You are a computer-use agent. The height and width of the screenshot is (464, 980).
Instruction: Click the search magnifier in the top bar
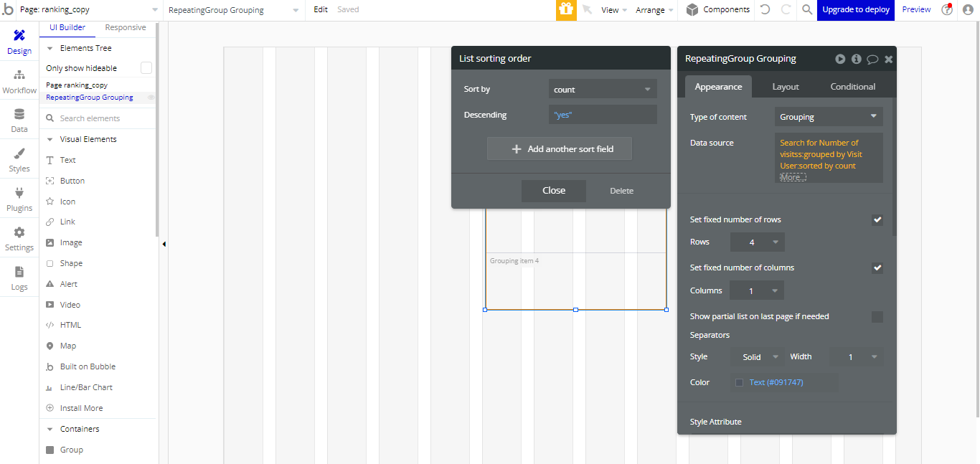pyautogui.click(x=807, y=10)
